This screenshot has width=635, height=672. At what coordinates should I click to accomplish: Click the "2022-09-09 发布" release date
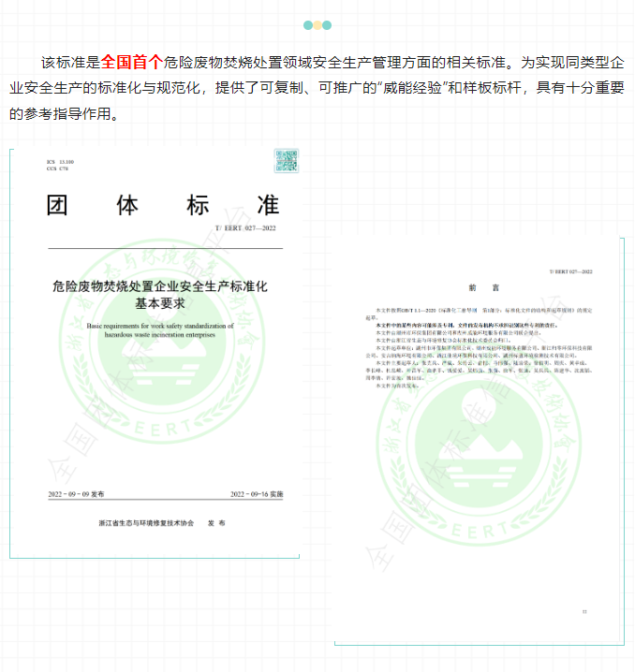[x=76, y=494]
